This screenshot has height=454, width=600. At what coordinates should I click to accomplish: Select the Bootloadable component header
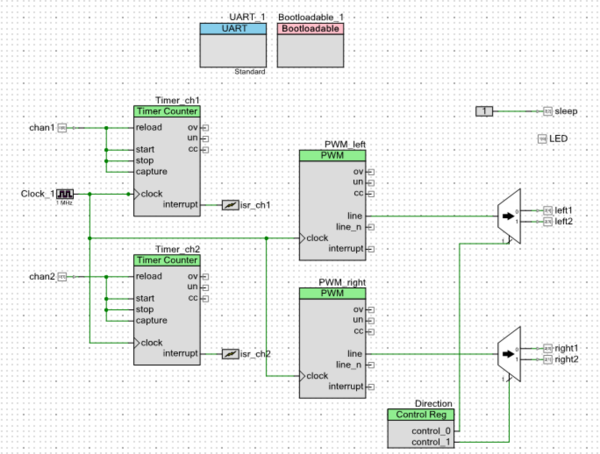[310, 29]
